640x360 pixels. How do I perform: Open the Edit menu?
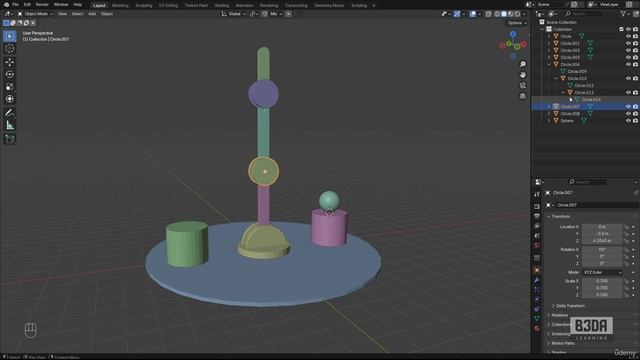coord(27,4)
